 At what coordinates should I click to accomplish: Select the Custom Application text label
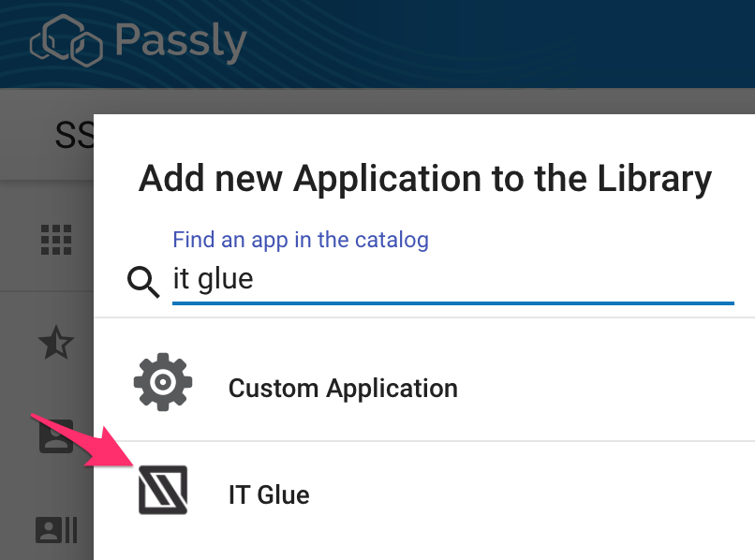tap(343, 389)
